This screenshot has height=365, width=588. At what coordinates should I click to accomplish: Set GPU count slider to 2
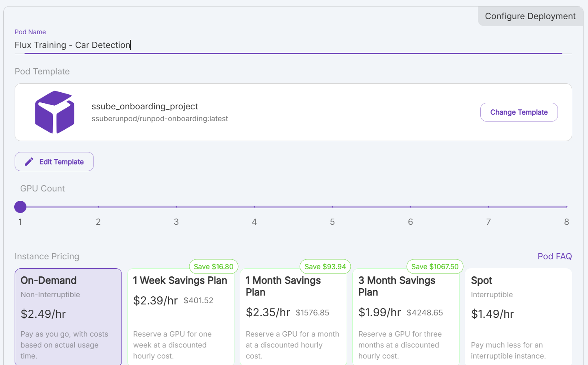pyautogui.click(x=98, y=207)
